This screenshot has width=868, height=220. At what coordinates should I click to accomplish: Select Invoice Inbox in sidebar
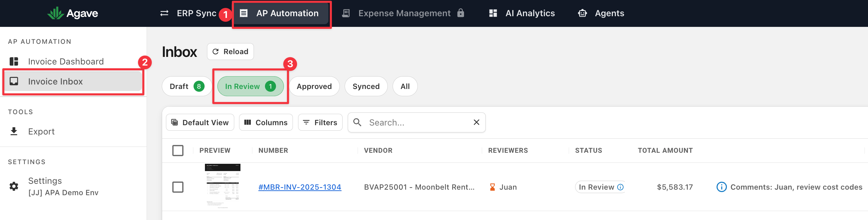click(73, 81)
